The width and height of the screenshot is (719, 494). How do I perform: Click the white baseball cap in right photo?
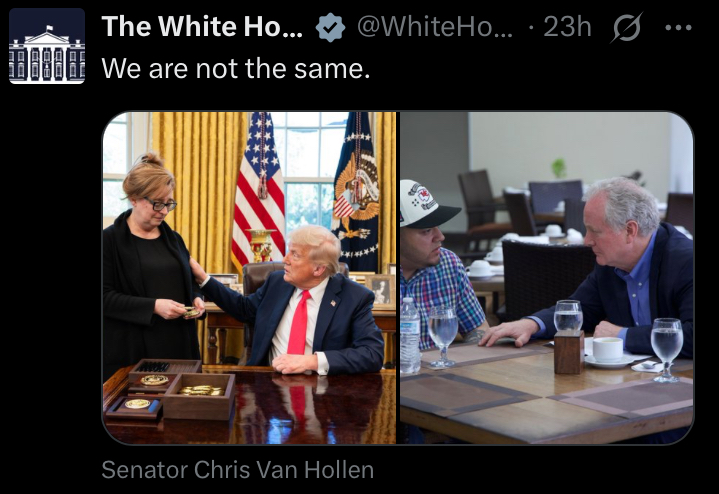click(x=426, y=204)
